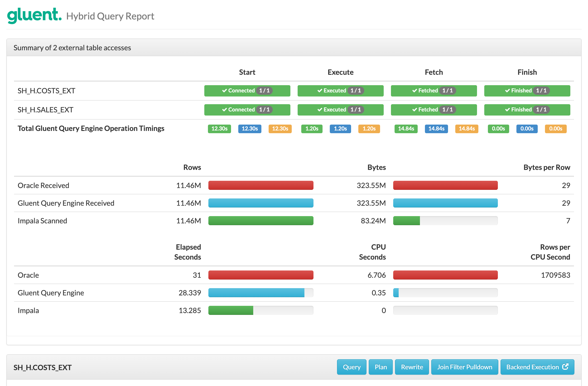This screenshot has height=386, width=588.
Task: Click the green 0.00s Finish timing label
Action: (x=498, y=129)
